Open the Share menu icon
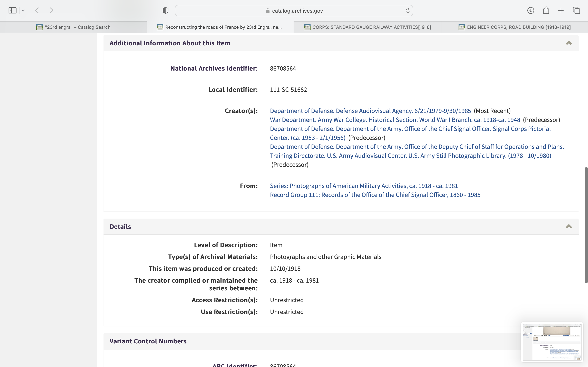 [x=546, y=10]
